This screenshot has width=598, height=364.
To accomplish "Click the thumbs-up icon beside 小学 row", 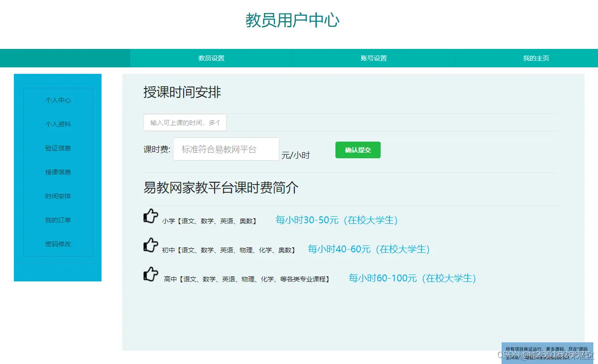I will [x=150, y=216].
